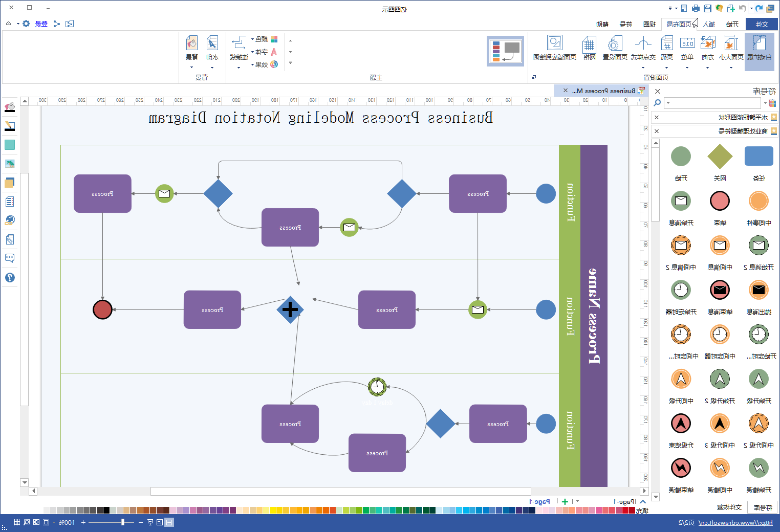Click the 水印 watermark icon
The image size is (780, 532).
pos(212,43)
